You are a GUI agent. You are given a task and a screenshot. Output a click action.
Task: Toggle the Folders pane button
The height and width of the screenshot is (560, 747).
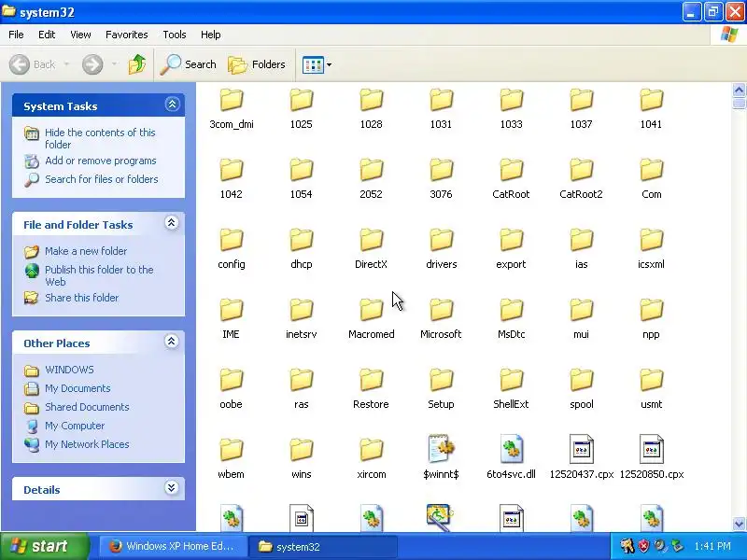point(257,64)
